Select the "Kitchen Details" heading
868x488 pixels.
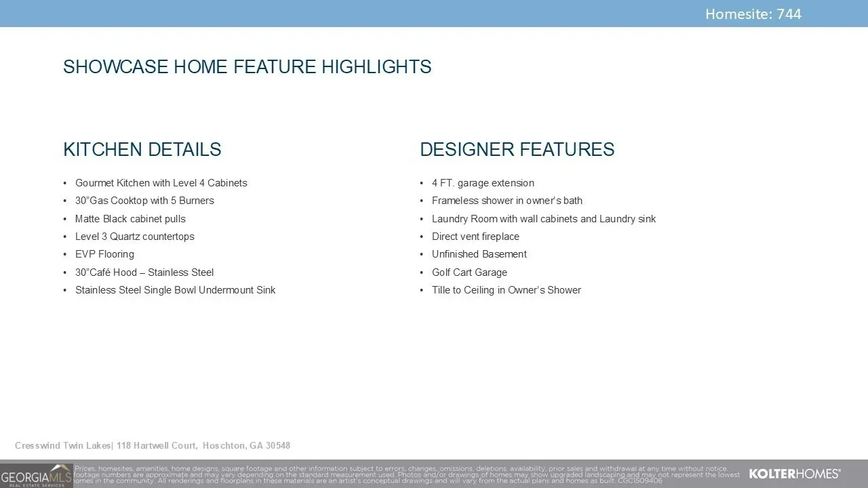click(x=142, y=150)
